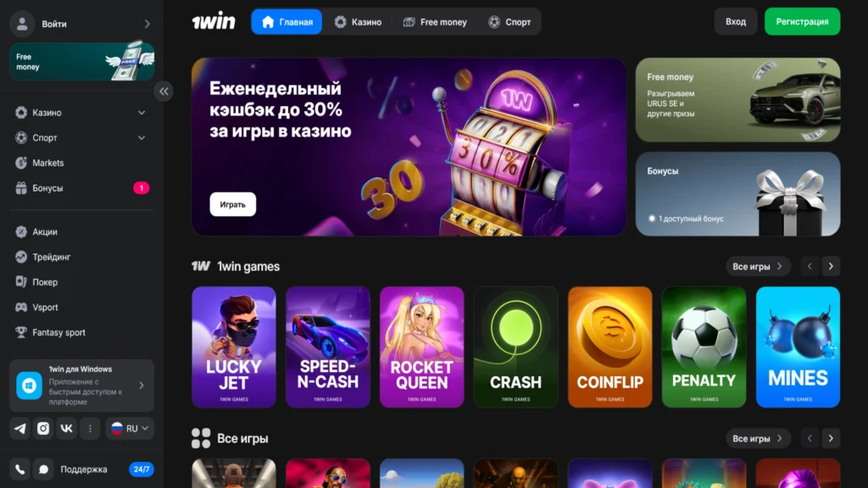Show next 1win games with right arrow
Viewport: 868px width, 488px height.
click(x=831, y=266)
